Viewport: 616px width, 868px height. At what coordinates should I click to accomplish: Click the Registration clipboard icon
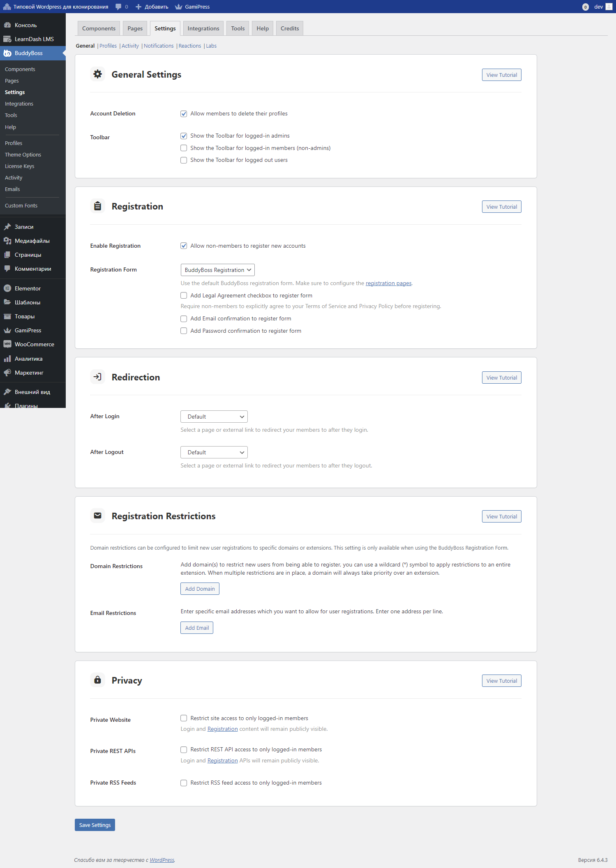click(97, 206)
